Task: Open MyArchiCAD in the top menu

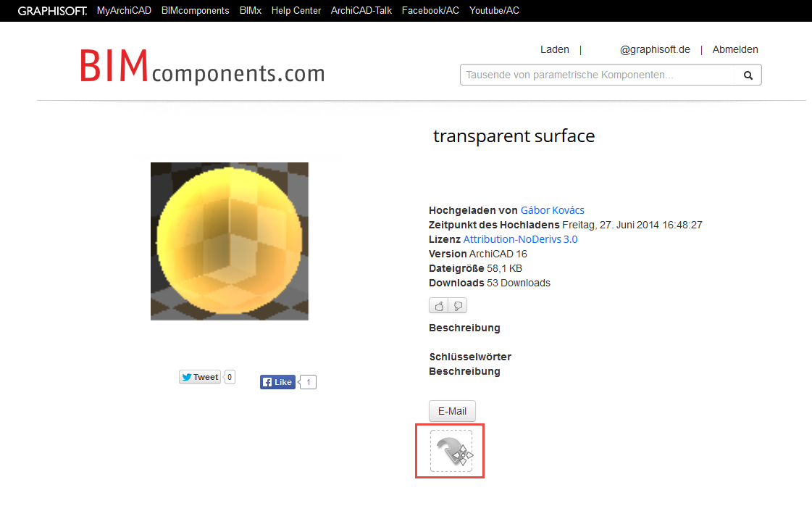Action: tap(124, 10)
